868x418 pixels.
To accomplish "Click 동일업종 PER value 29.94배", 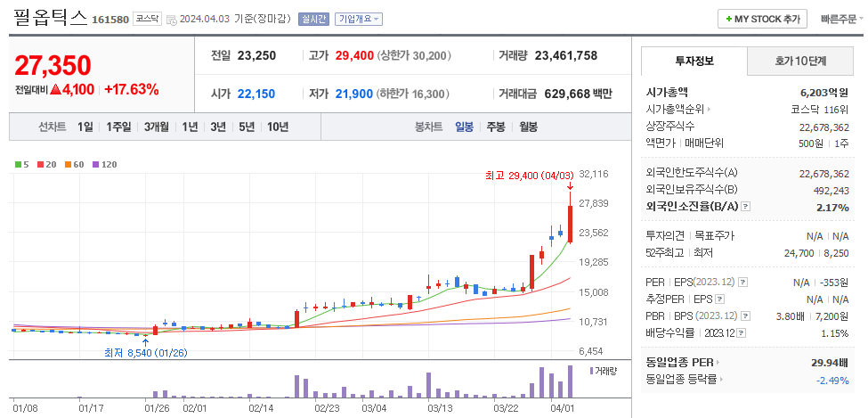I will click(830, 363).
